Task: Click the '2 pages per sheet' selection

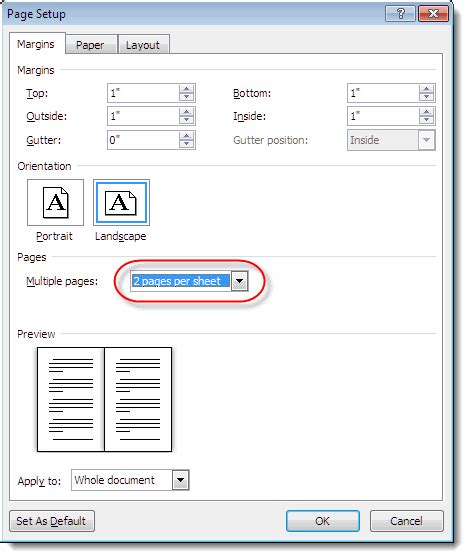Action: [x=181, y=281]
